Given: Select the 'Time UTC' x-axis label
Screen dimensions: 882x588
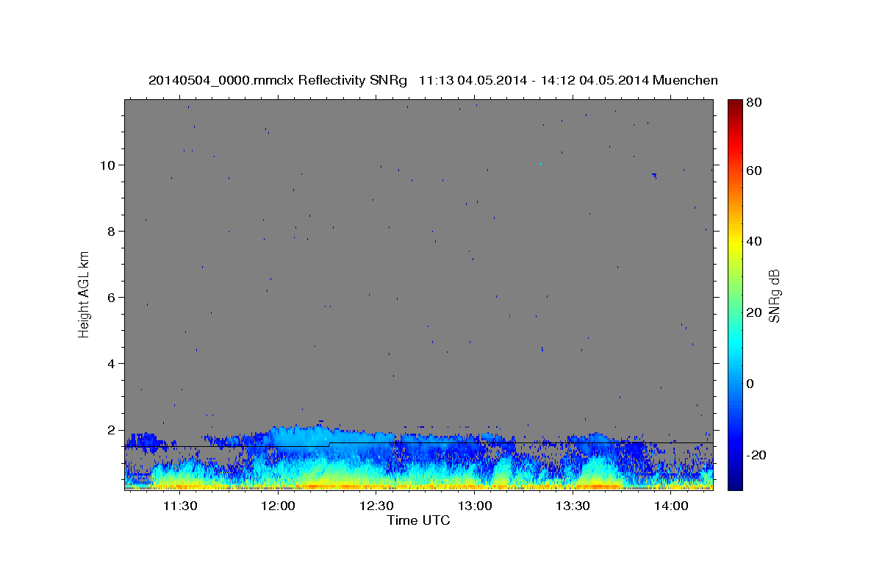Looking at the screenshot, I should tap(418, 520).
